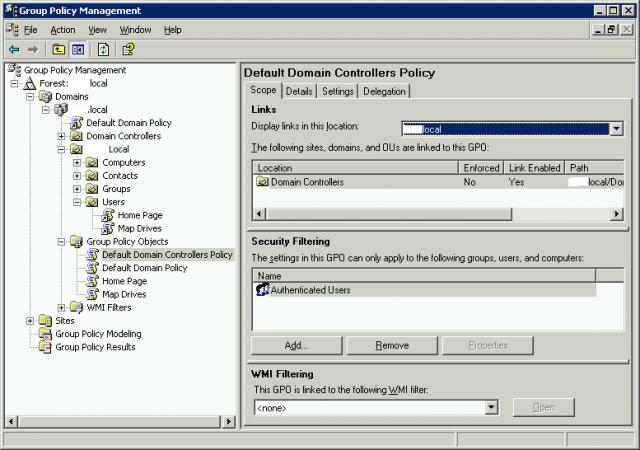Select the Authenticated Users entry
The image size is (640, 450).
pyautogui.click(x=424, y=290)
